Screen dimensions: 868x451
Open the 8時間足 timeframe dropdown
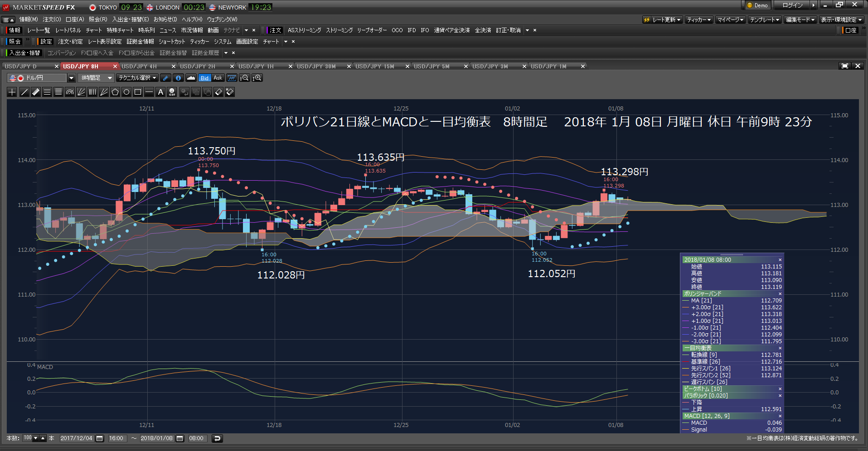tap(96, 78)
